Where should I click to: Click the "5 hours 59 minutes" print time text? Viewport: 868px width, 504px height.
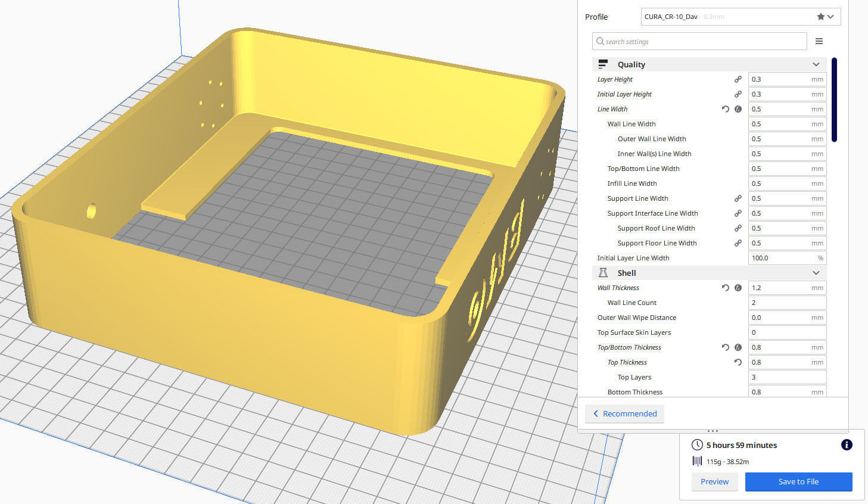tap(742, 445)
